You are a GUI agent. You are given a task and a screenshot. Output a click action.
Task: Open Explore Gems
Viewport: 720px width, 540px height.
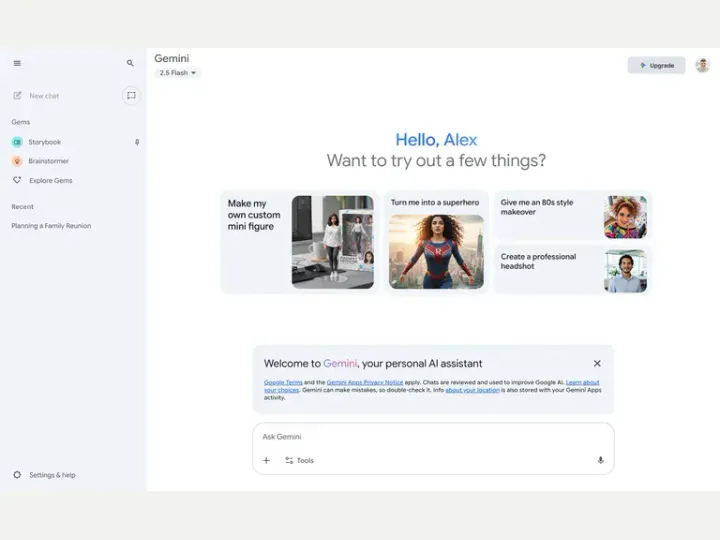coord(51,180)
